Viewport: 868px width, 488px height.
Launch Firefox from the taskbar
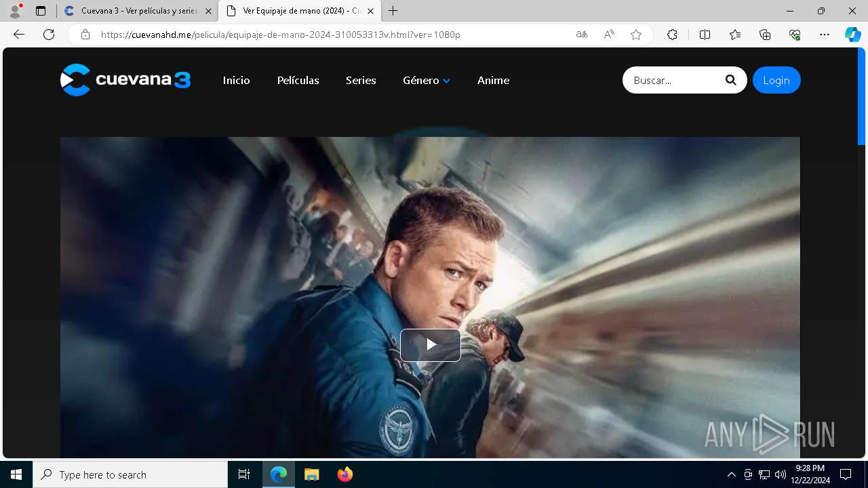pos(345,474)
